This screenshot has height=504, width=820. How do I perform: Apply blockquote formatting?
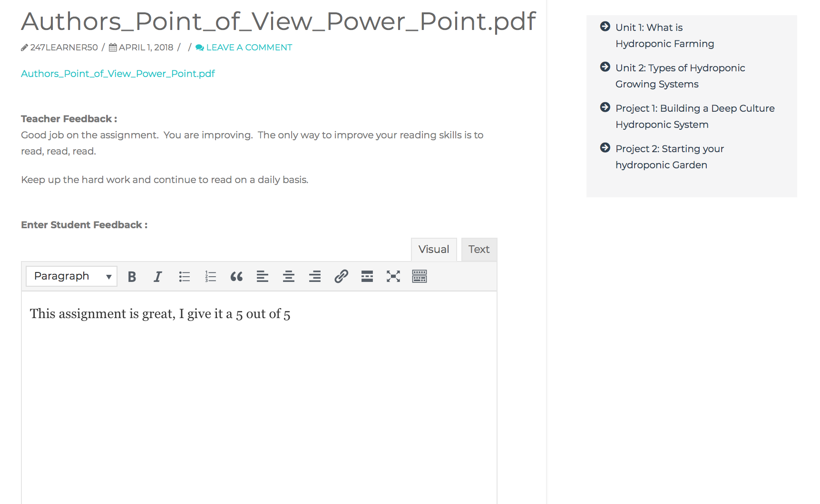(x=236, y=277)
